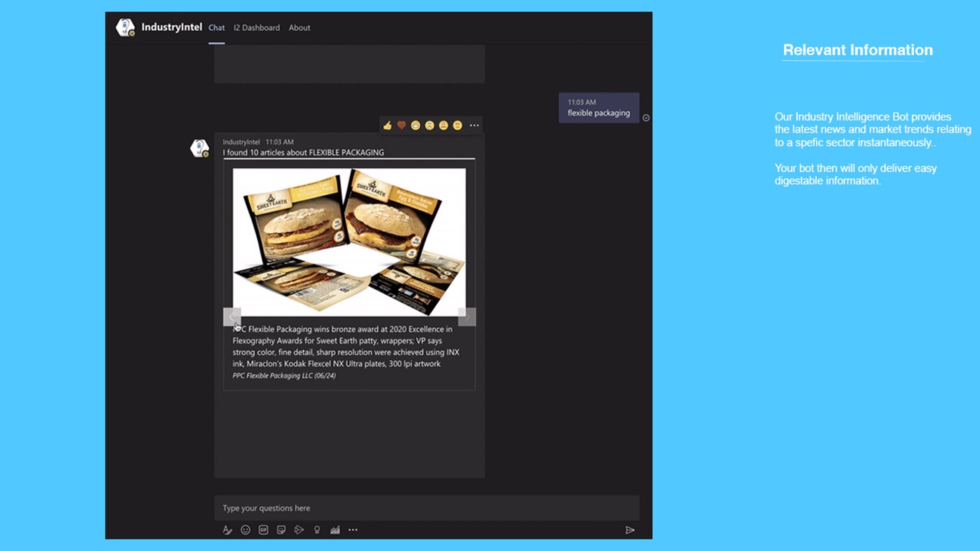Click the IndustryIntel avatar beside bot message
The height and width of the screenshot is (551, 980).
click(x=199, y=149)
